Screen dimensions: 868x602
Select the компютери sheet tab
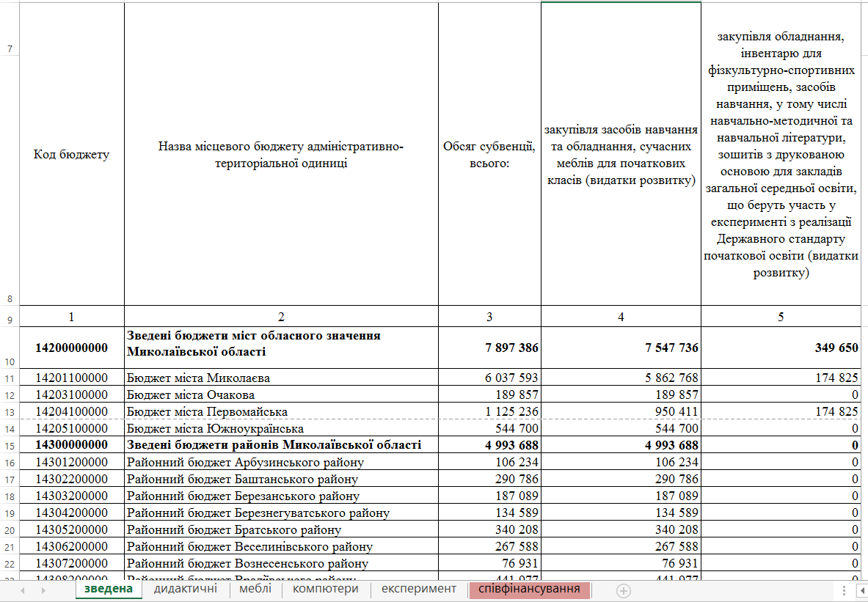click(x=326, y=589)
